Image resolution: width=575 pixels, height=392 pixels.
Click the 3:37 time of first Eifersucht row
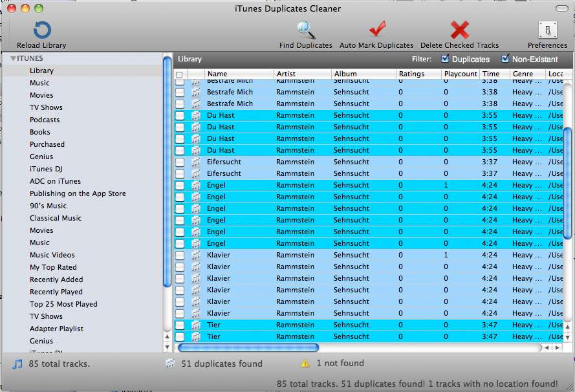coord(490,162)
